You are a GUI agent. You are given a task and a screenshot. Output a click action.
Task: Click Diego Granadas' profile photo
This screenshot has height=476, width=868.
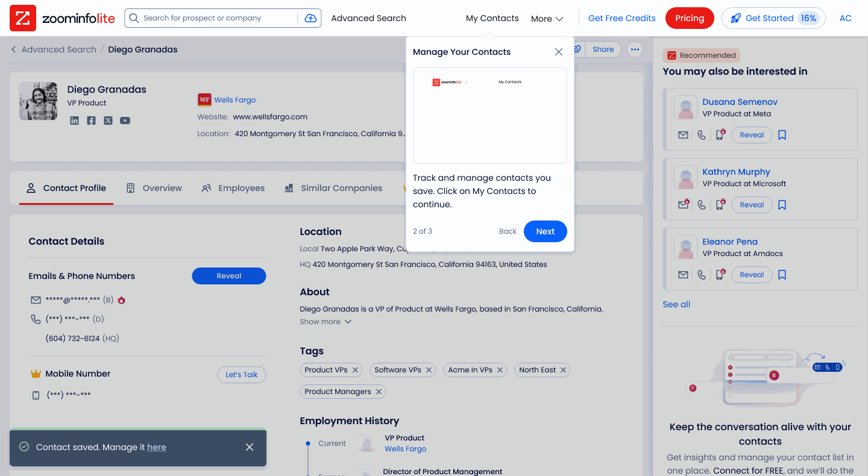(x=39, y=101)
